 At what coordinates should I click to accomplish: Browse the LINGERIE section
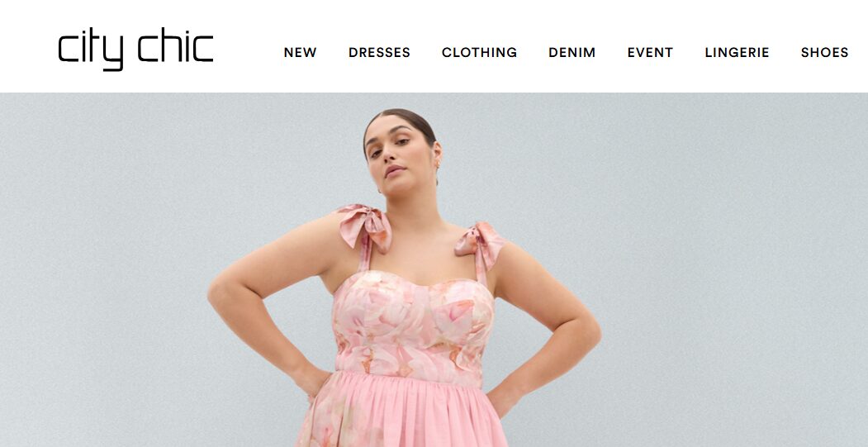(737, 53)
